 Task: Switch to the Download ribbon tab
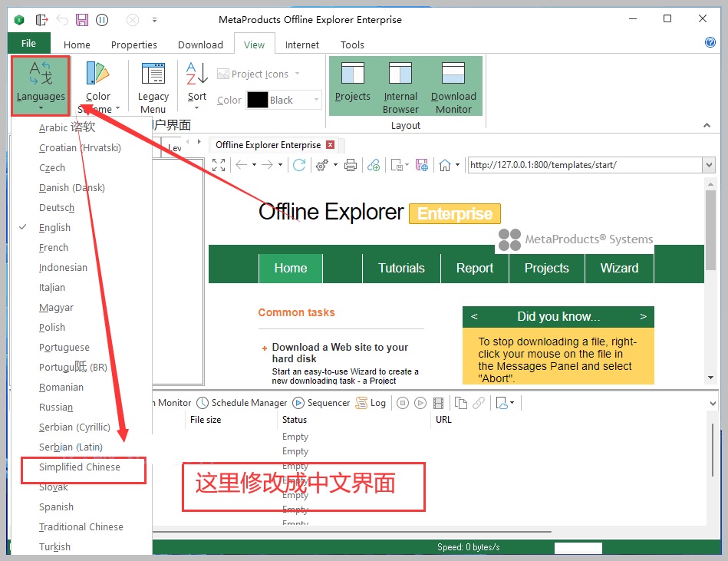(x=200, y=45)
